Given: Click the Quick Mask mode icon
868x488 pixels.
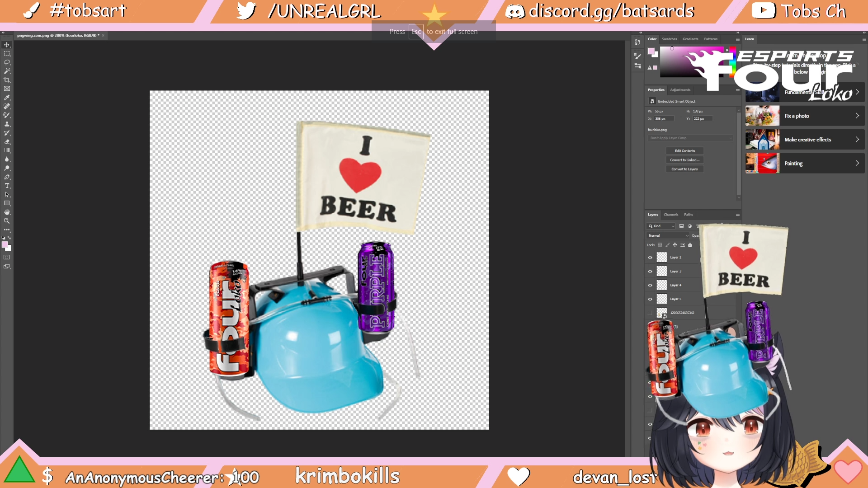Looking at the screenshot, I should (7, 257).
